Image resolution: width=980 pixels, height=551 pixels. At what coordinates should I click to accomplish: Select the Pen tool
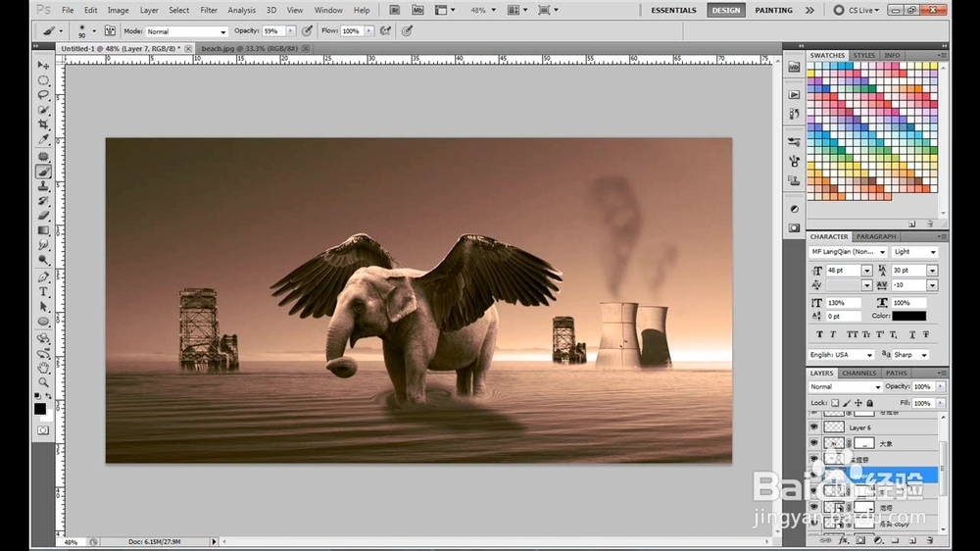[43, 277]
